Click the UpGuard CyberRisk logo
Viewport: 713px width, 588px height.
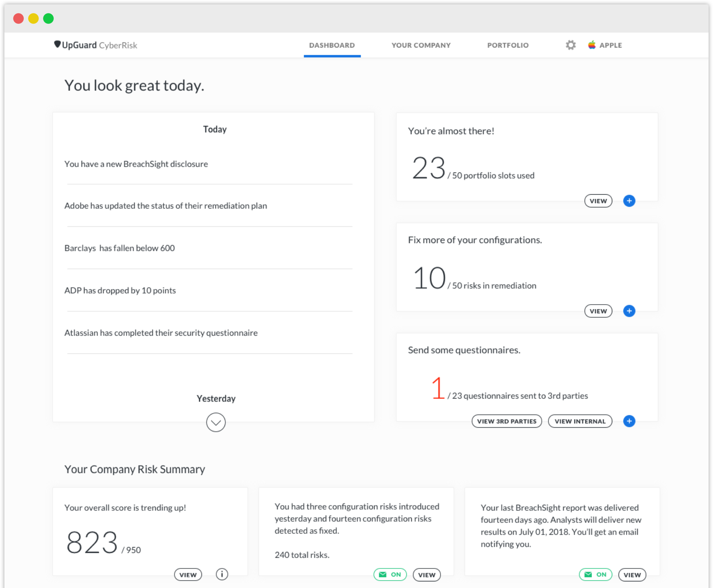pyautogui.click(x=96, y=45)
